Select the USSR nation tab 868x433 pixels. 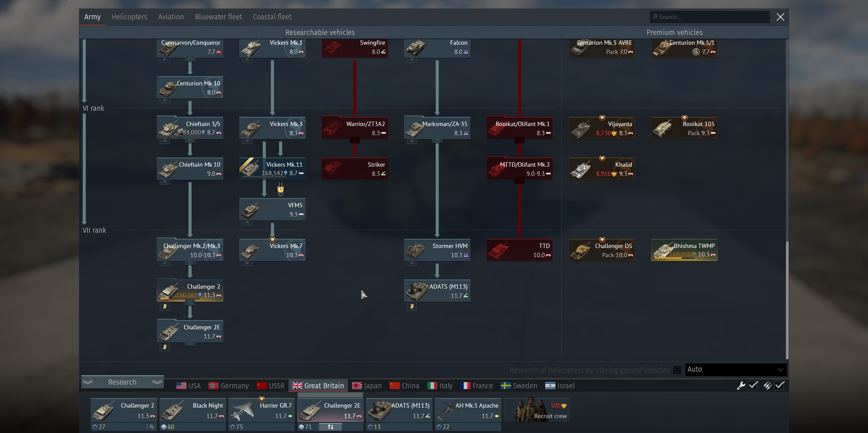(x=271, y=386)
